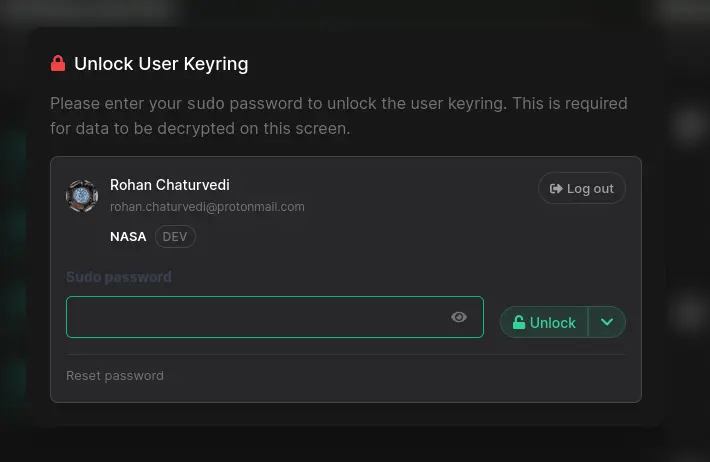Click the Unlock User Keyring heading
The image size is (710, 462).
pos(161,64)
